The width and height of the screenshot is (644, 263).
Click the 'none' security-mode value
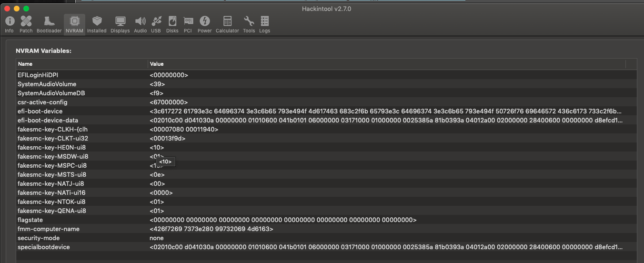(157, 238)
